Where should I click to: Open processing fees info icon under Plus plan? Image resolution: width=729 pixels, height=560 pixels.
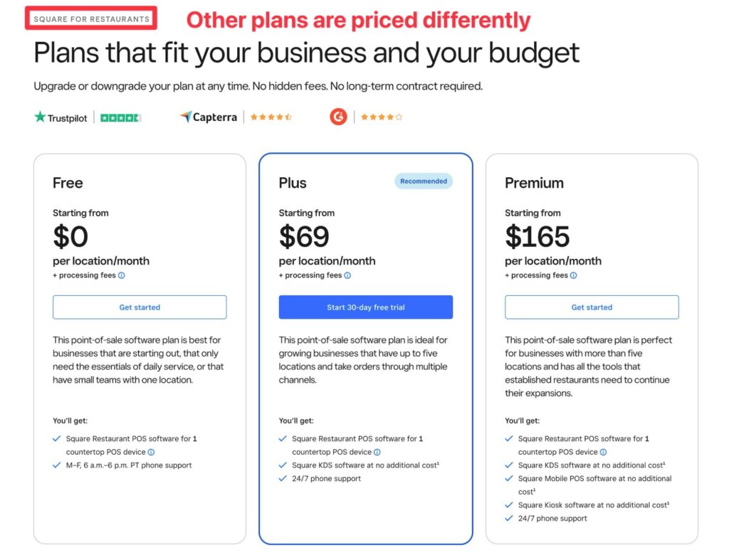347,275
